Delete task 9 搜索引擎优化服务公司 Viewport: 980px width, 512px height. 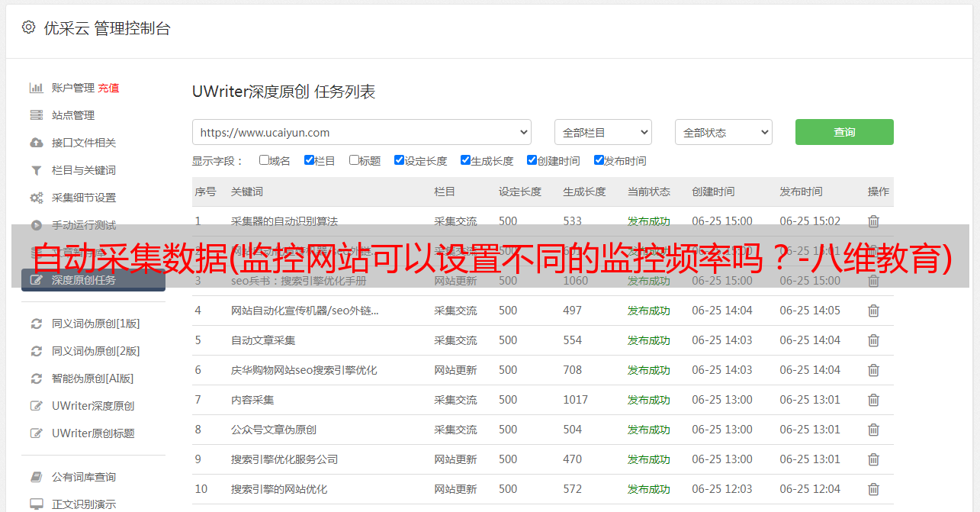[874, 459]
